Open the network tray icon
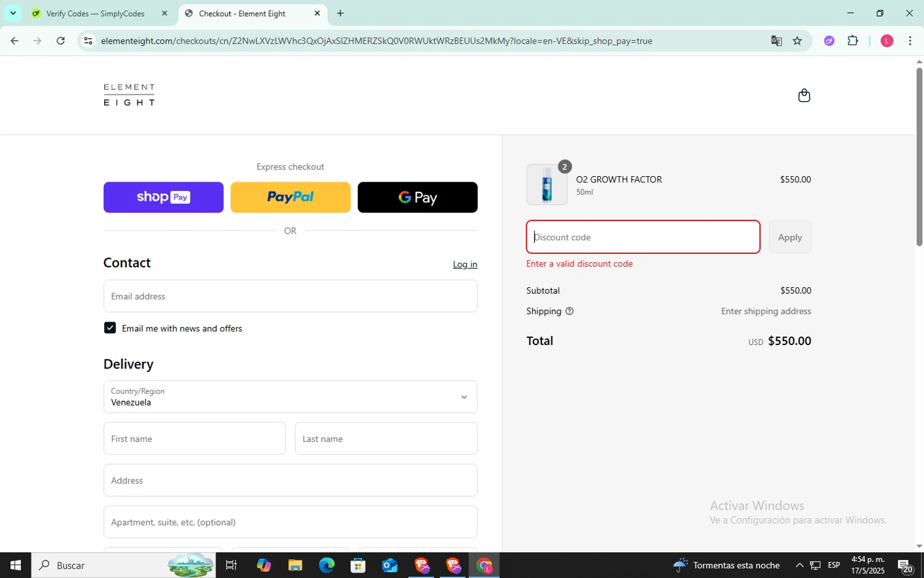The image size is (924, 578). point(815,565)
